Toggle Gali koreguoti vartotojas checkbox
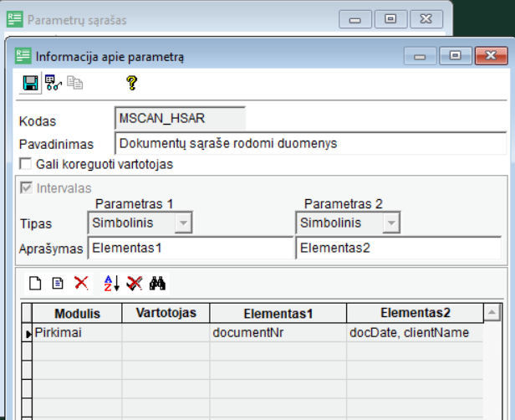This screenshot has height=420, width=515. (25, 164)
